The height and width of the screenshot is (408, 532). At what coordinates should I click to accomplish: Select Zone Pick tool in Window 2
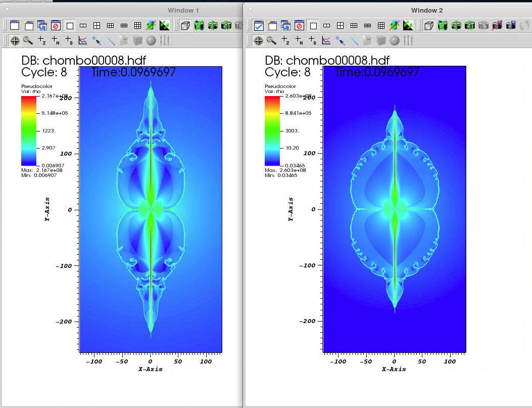pos(285,41)
